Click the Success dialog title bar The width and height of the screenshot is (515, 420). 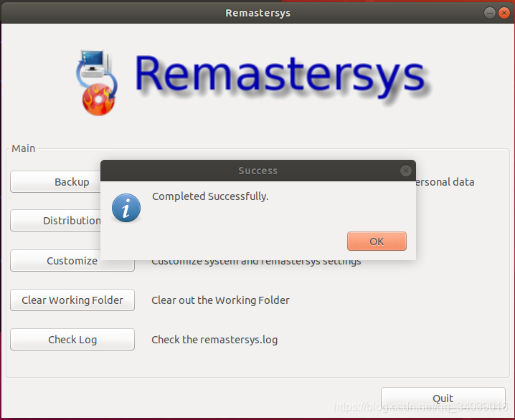257,171
